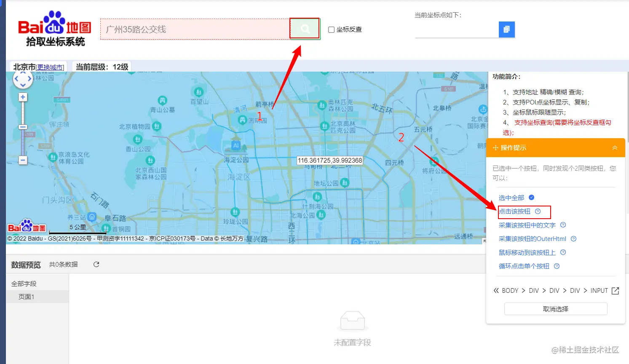
Task: Open help icon beside 循环点击单个按钮
Action: (x=557, y=266)
